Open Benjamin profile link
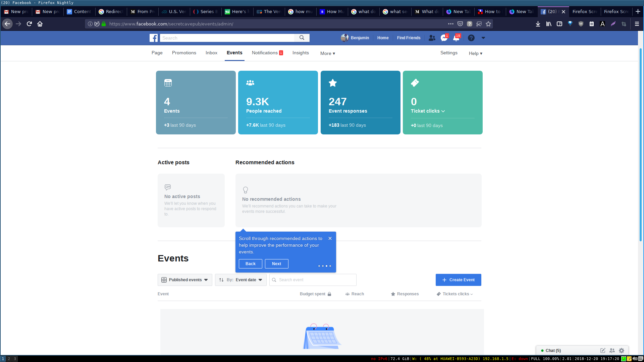The width and height of the screenshot is (644, 362). pyautogui.click(x=355, y=38)
